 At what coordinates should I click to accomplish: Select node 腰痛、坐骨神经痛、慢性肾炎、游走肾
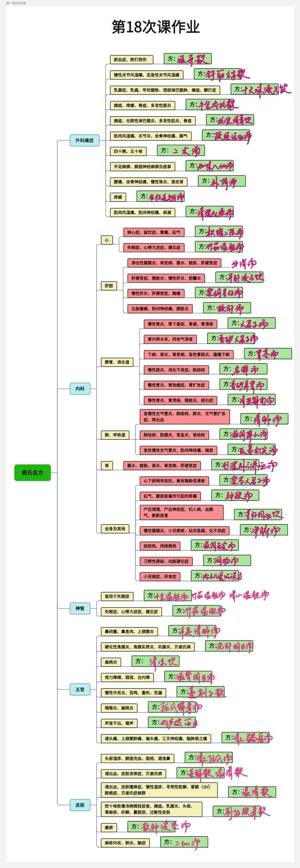coord(149,182)
